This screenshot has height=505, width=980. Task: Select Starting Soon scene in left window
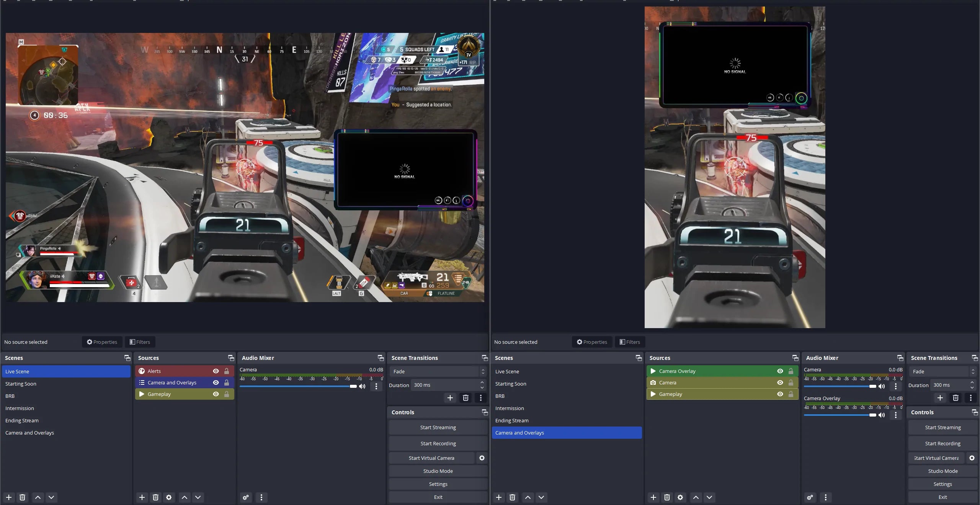tap(66, 384)
